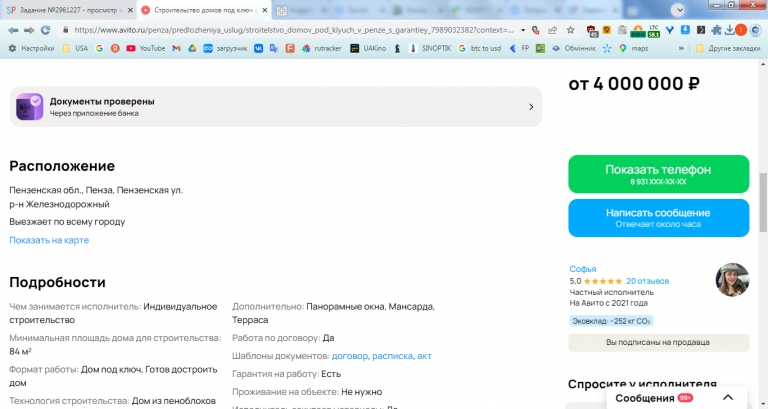Open seller Софья profile link
This screenshot has height=409, width=768.
[x=583, y=269]
